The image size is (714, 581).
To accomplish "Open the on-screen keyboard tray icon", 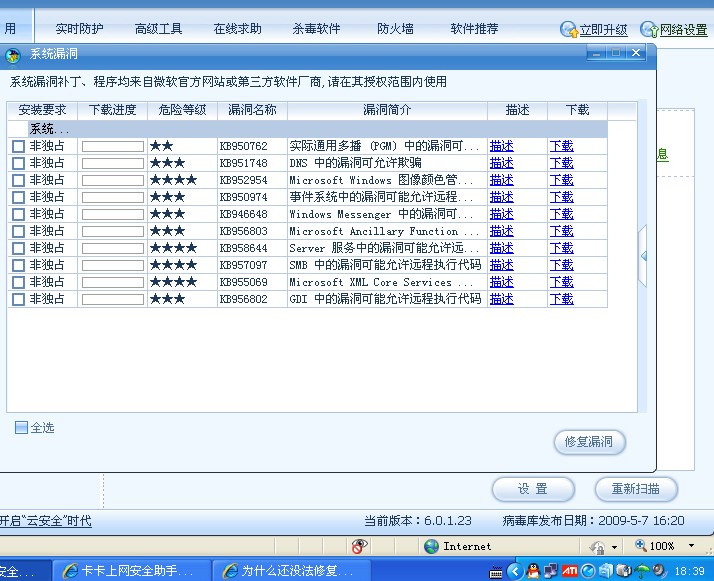I will click(496, 572).
